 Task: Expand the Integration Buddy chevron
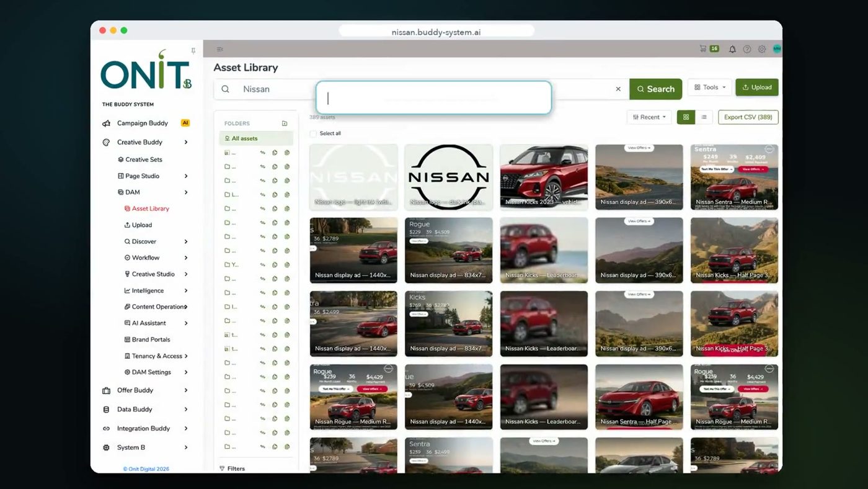coord(186,429)
